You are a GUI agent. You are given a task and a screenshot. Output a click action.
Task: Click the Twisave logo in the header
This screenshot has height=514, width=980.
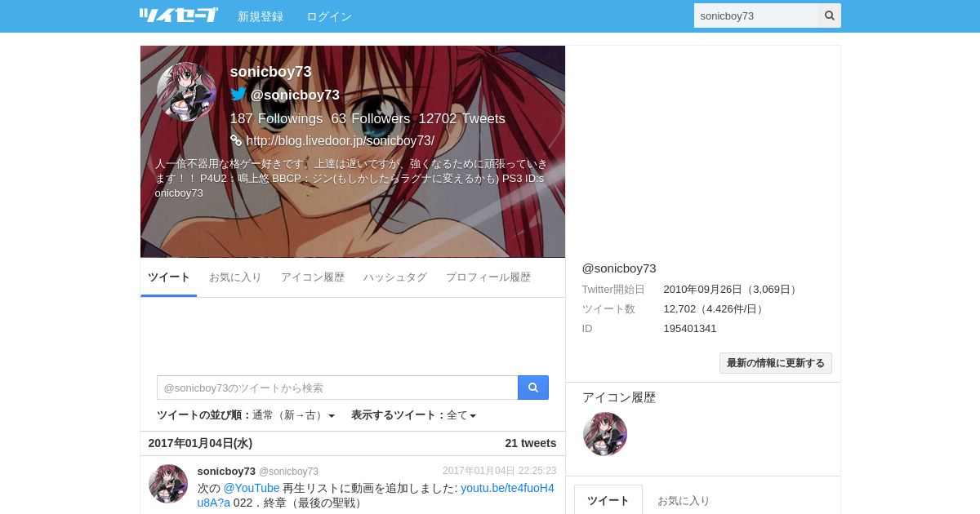click(x=178, y=16)
